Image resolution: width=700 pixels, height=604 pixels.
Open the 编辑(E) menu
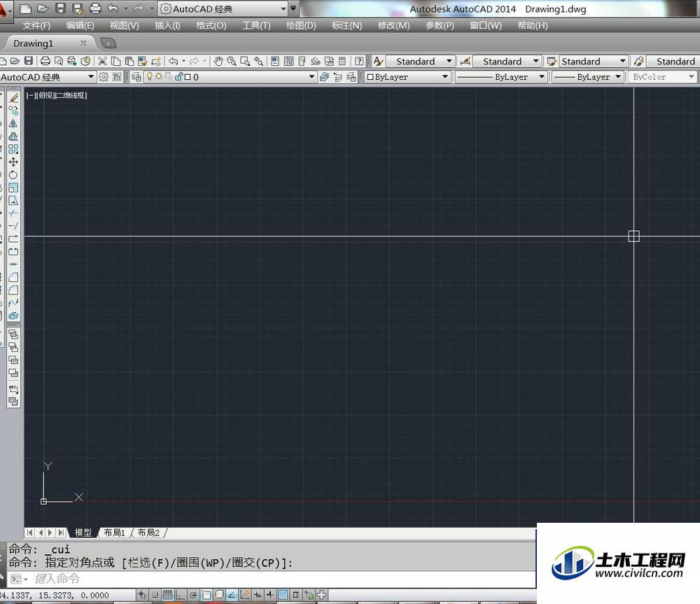(x=80, y=25)
